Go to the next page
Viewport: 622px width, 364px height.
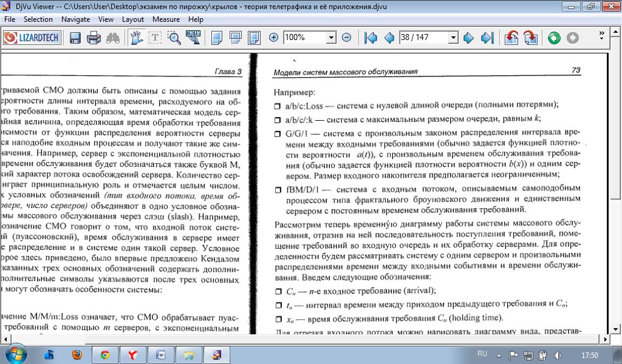coord(468,38)
